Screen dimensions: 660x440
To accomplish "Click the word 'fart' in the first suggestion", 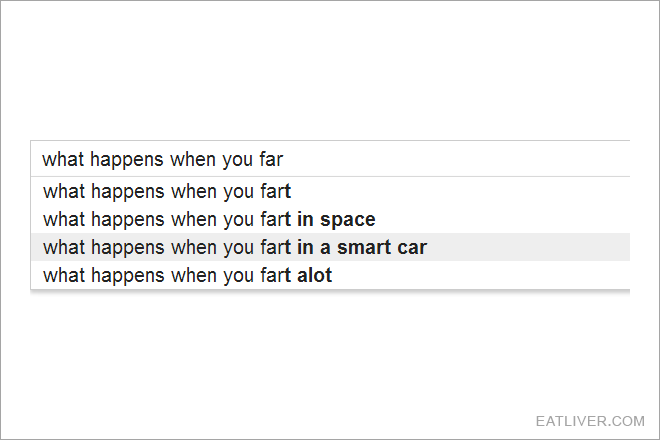I will (x=275, y=192).
